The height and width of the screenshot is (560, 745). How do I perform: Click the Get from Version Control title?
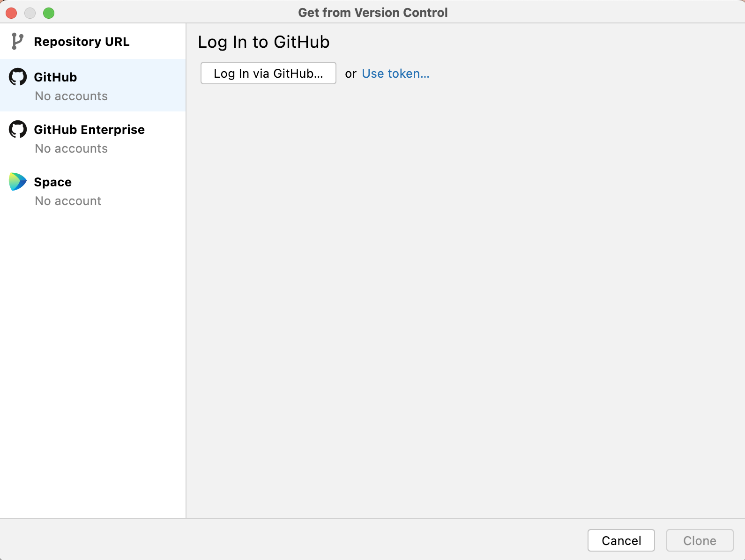coord(372,12)
